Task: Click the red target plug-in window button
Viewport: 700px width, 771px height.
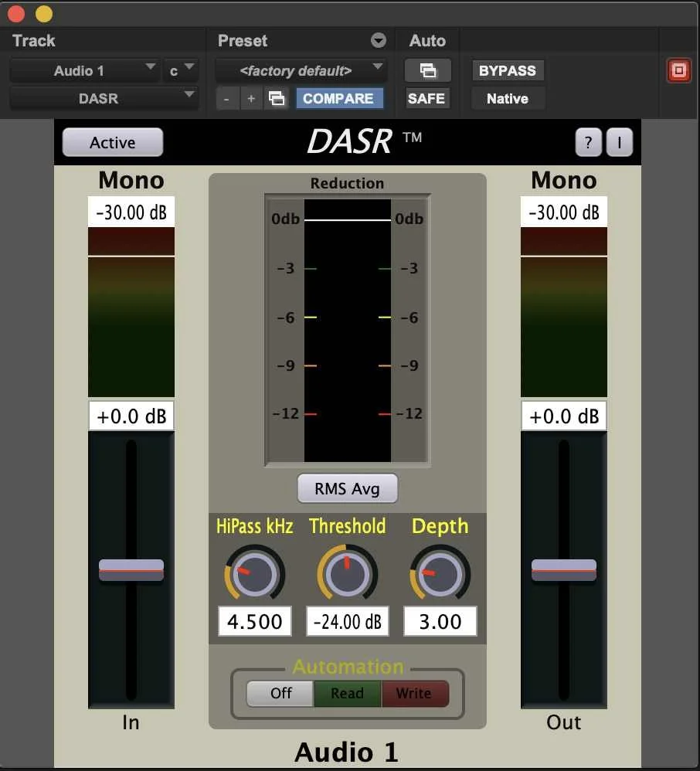Action: point(679,70)
